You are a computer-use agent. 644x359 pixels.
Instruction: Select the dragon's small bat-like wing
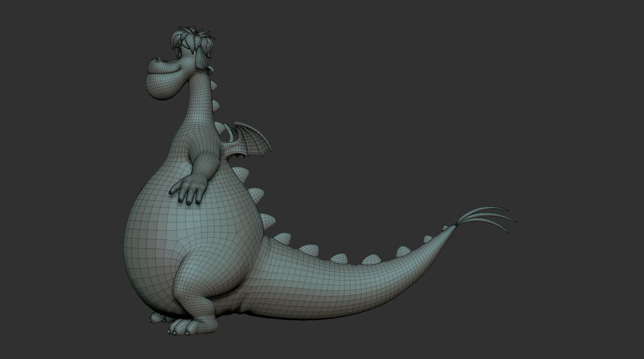tap(248, 140)
